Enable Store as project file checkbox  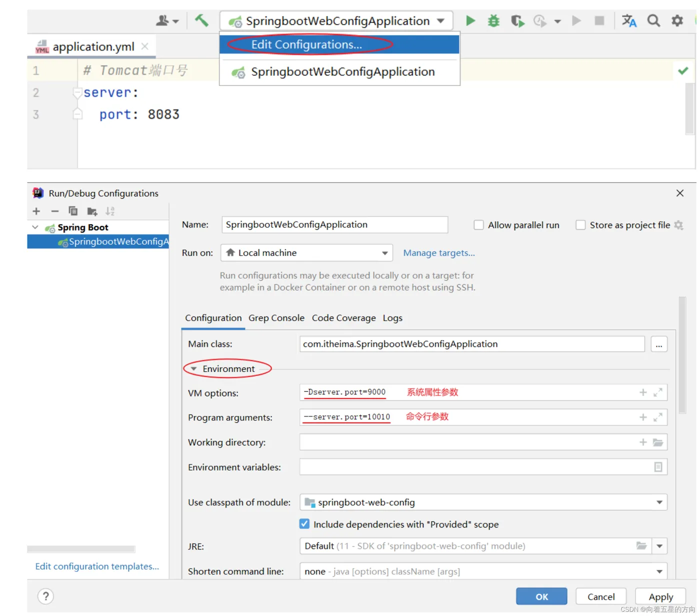click(580, 225)
